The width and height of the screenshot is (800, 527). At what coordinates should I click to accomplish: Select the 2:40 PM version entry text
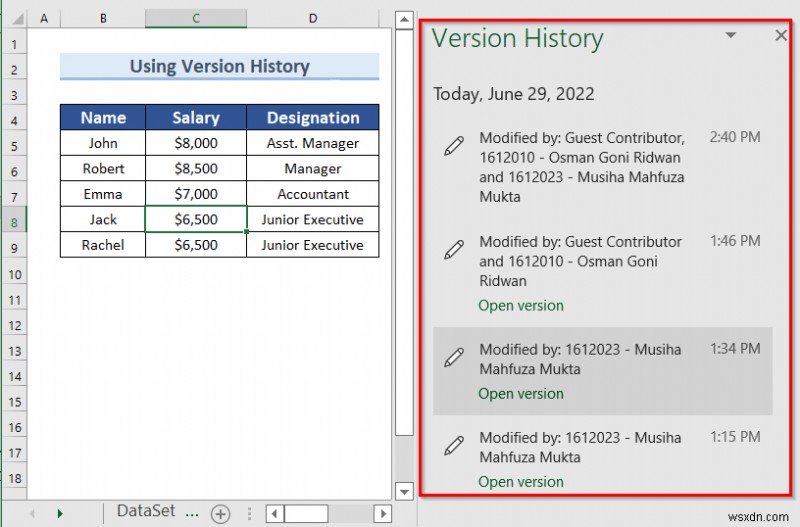(582, 167)
